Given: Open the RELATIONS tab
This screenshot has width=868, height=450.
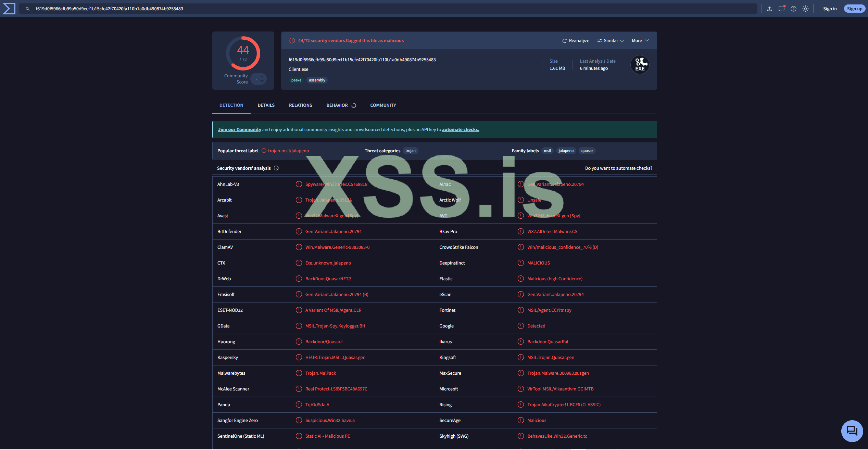Looking at the screenshot, I should coord(300,105).
